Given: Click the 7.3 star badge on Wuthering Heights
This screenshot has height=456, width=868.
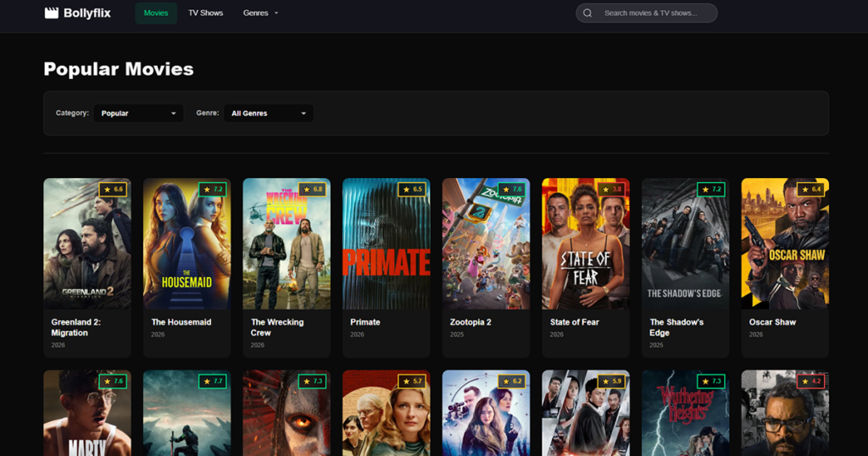Looking at the screenshot, I should 711,381.
